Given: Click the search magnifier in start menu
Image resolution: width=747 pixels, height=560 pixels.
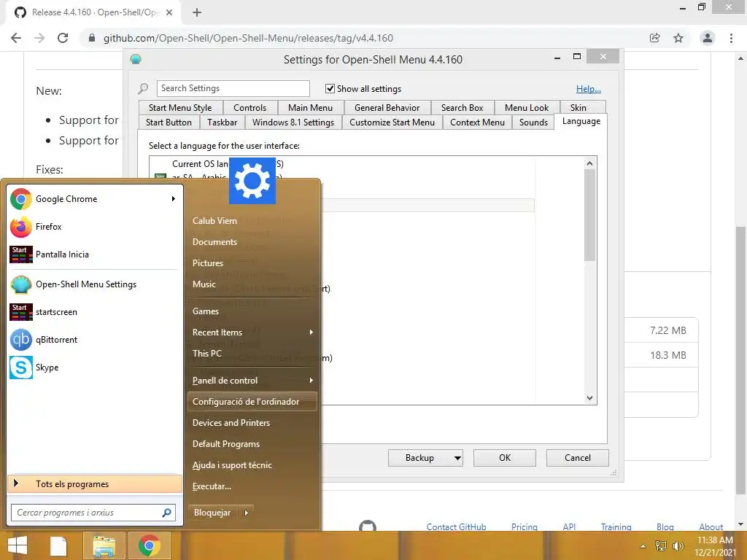Looking at the screenshot, I should pos(167,513).
